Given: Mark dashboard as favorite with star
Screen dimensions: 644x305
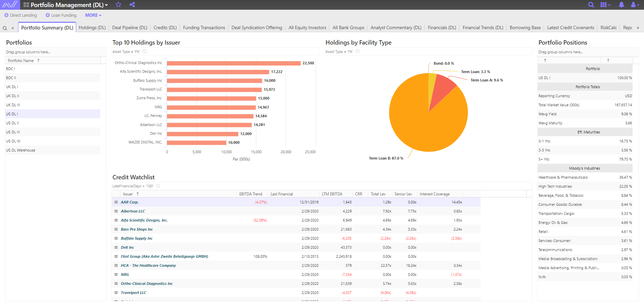Looking at the screenshot, I should click(118, 5).
